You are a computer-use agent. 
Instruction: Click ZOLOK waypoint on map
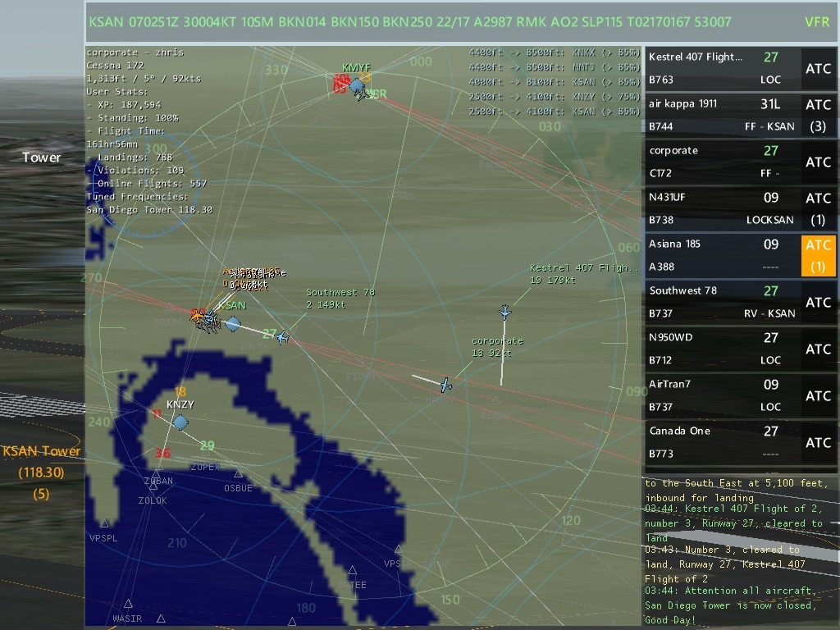point(153,500)
